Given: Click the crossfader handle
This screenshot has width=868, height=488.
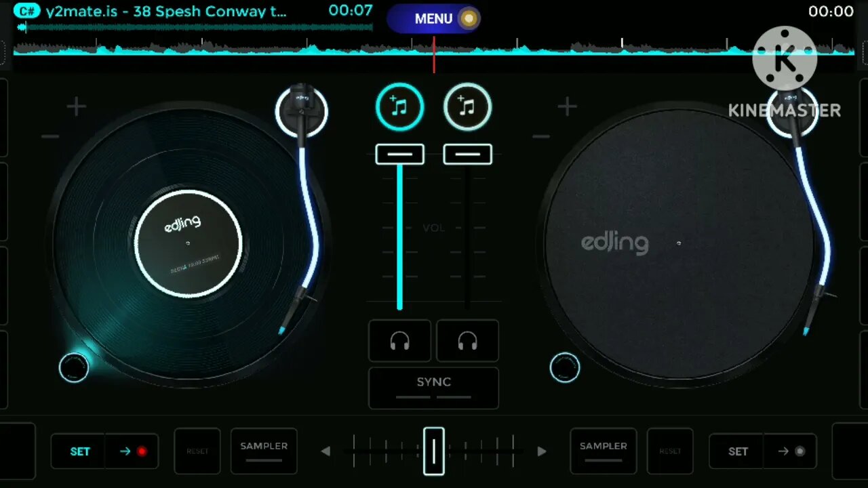Looking at the screenshot, I should (434, 451).
